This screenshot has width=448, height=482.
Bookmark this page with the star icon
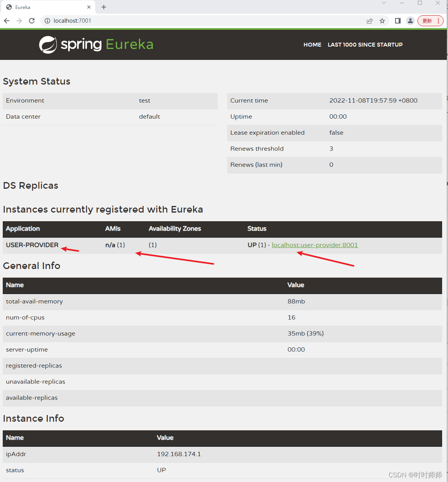pos(382,21)
